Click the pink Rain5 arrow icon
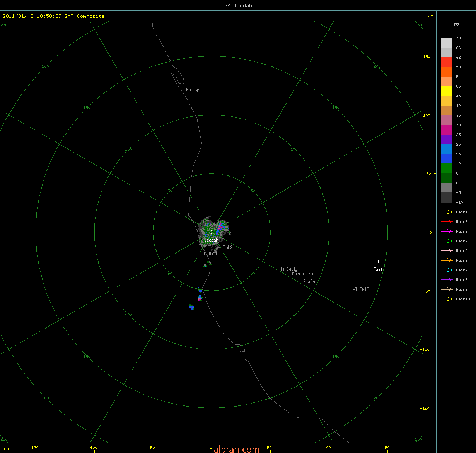The image size is (476, 453). pyautogui.click(x=447, y=250)
